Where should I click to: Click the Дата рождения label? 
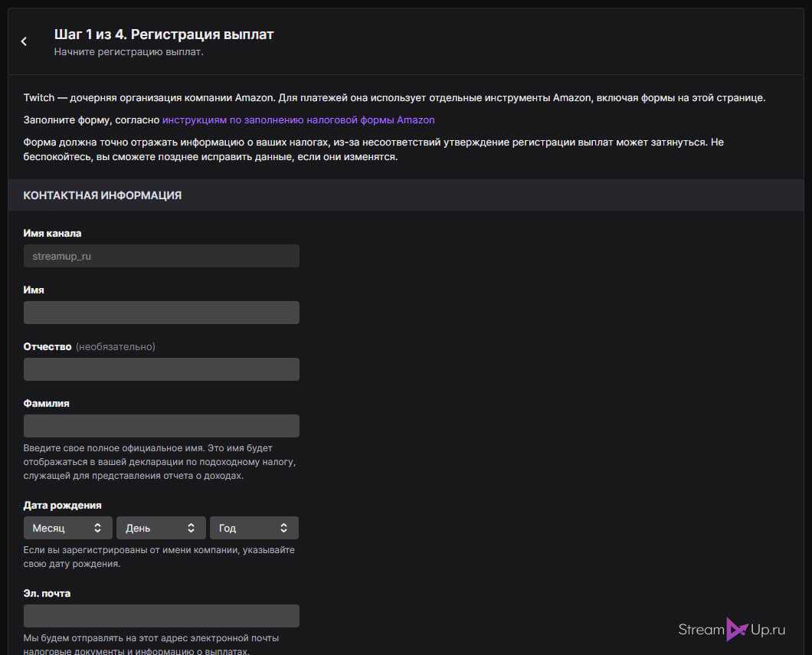click(x=62, y=506)
